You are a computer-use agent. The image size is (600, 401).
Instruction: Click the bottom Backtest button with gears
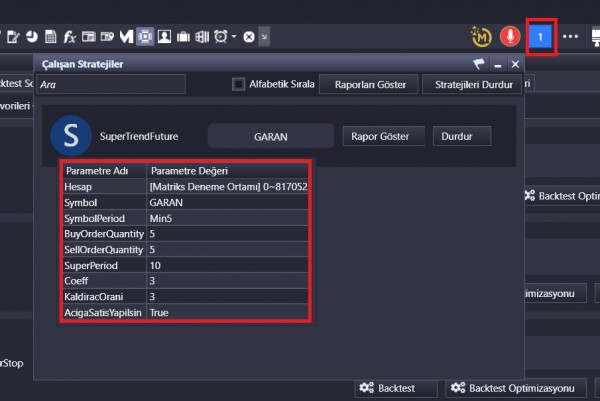(x=396, y=388)
